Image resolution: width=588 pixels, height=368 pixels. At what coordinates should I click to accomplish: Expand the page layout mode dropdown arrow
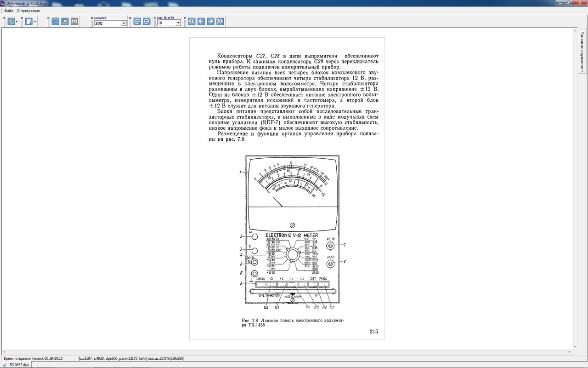tap(17, 22)
